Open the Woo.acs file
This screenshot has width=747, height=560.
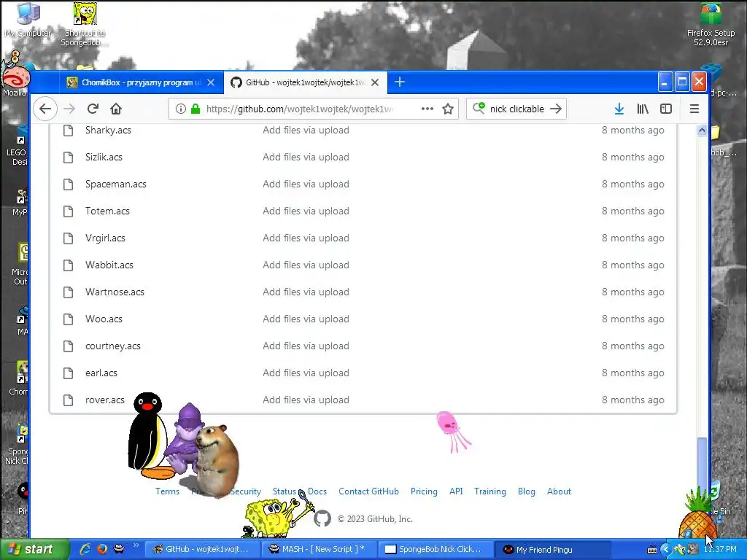tap(104, 319)
